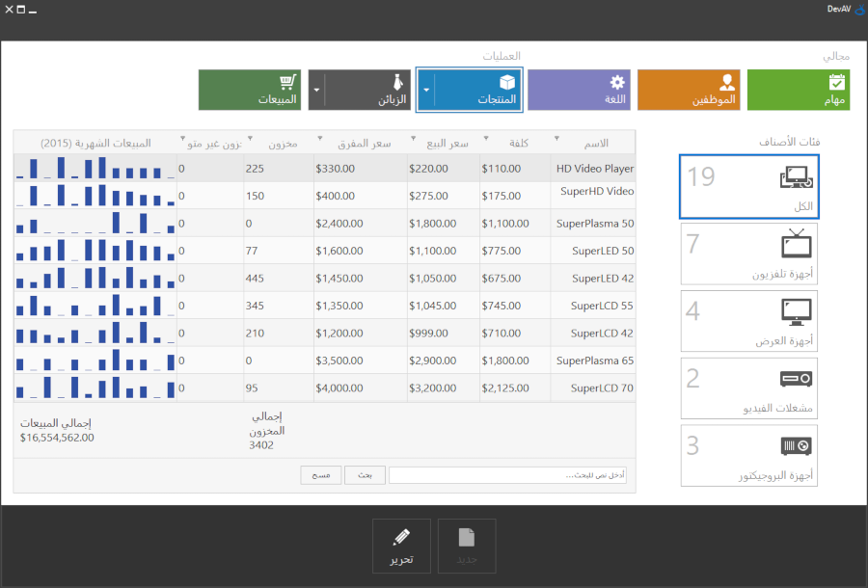Viewport: 868px width, 588px height.
Task: Select the المنتجات (Products) box tile
Action: 479,90
